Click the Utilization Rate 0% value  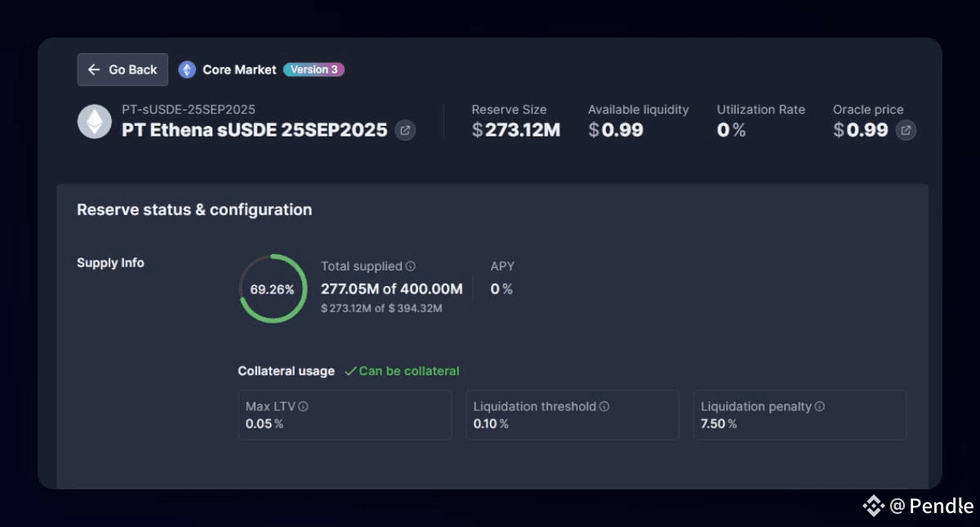click(x=731, y=130)
